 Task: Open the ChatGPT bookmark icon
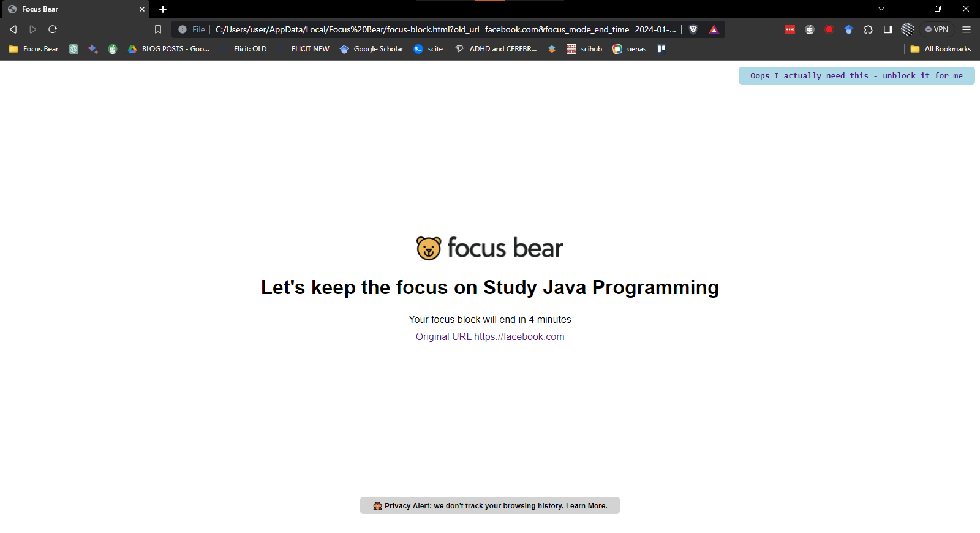tap(73, 49)
